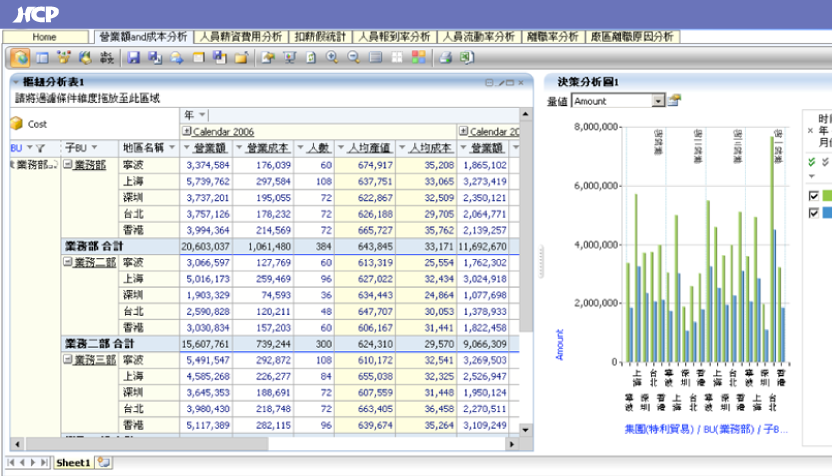Image resolution: width=832 pixels, height=476 pixels.
Task: Open the 地區名稱 filter dropdown
Action: click(x=172, y=148)
